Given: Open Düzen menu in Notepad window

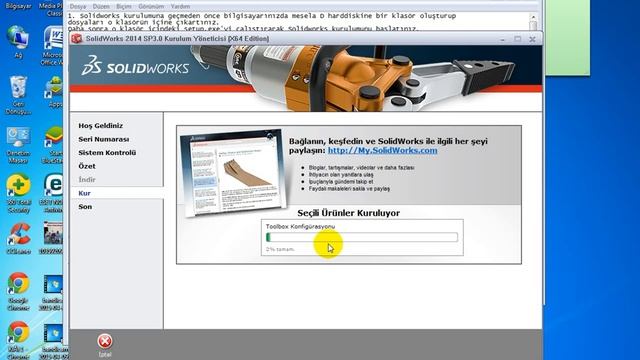Looking at the screenshot, I should 101,7.
